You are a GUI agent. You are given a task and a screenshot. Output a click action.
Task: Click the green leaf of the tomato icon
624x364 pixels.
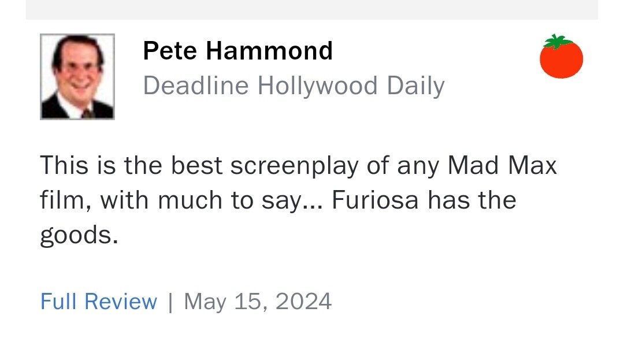[x=557, y=41]
